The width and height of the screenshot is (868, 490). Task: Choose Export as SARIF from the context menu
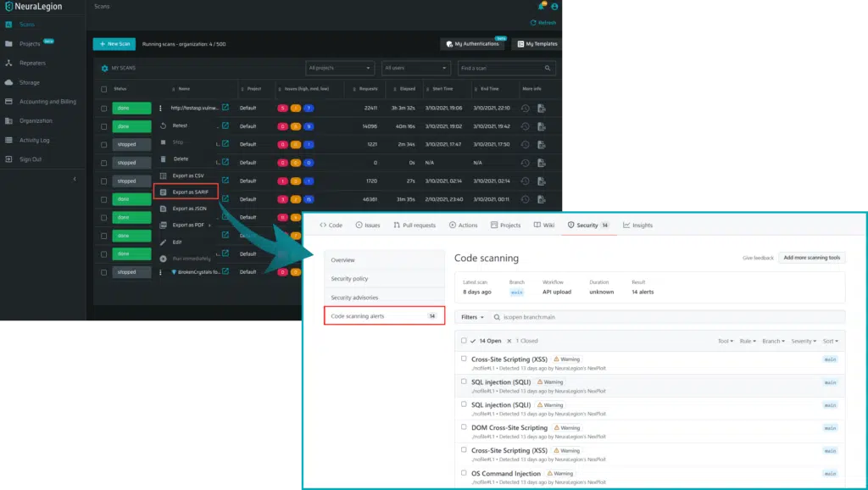(186, 192)
